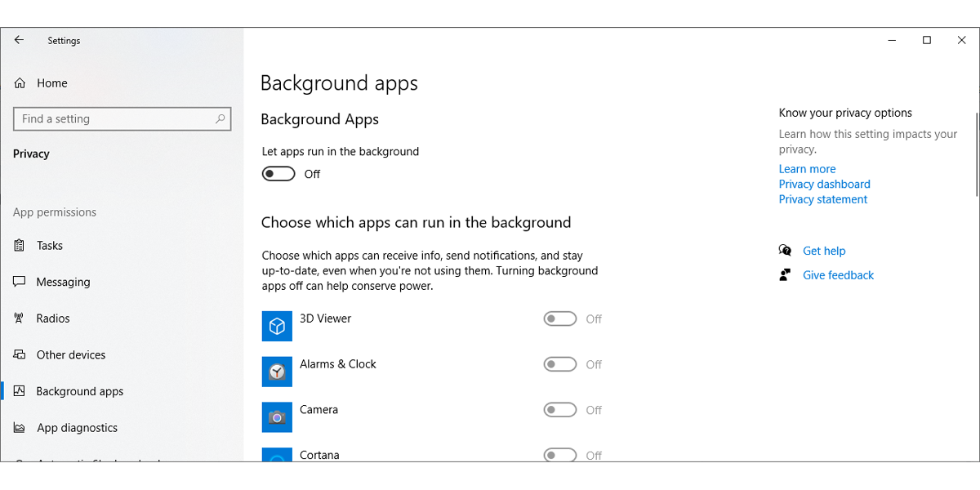Click the search magnifier icon
The width and height of the screenshot is (980, 490).
click(x=220, y=119)
